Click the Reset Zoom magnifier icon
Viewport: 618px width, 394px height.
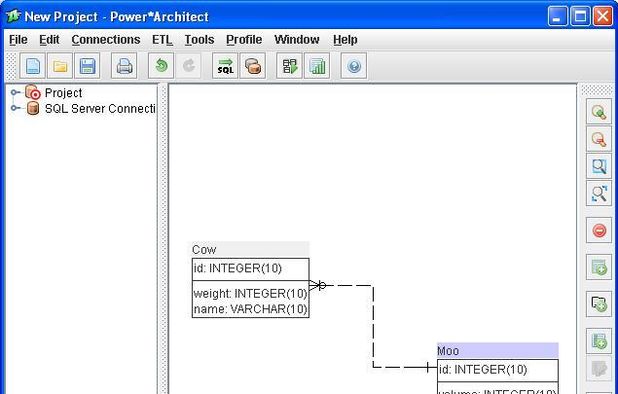(x=599, y=166)
